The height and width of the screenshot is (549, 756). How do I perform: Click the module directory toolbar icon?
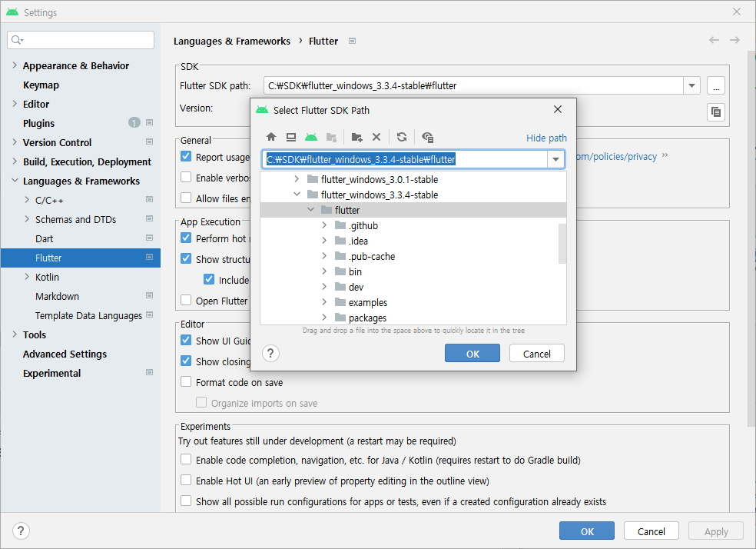click(331, 137)
